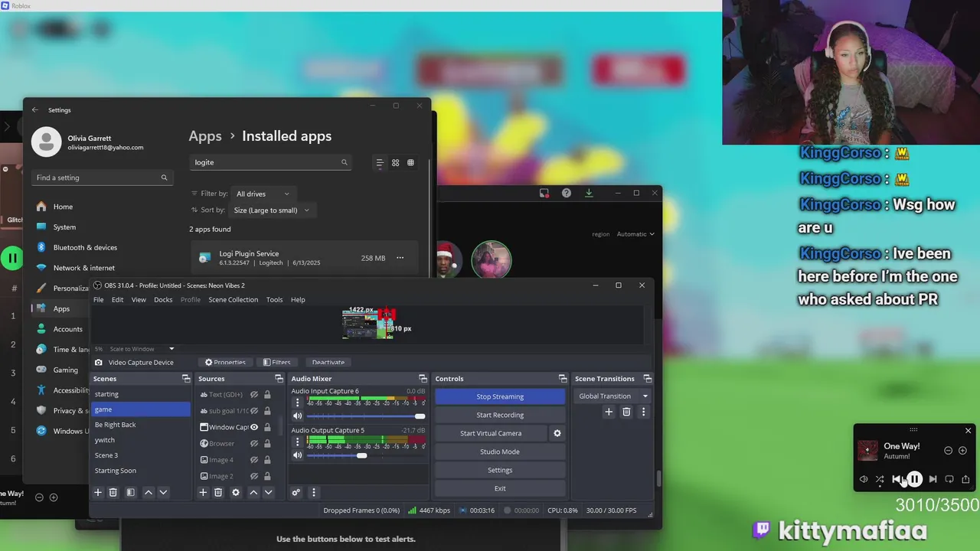
Task: Open source properties gear in the Sources panel
Action: tap(236, 493)
